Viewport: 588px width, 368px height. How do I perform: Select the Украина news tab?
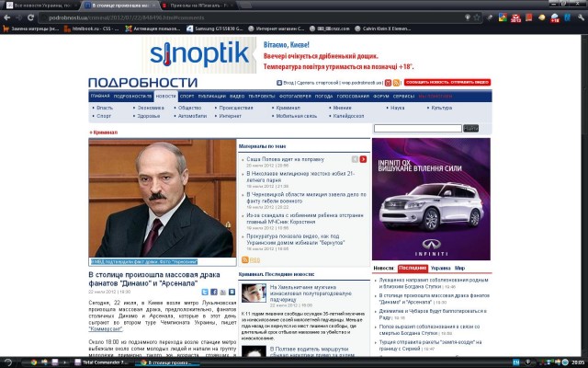tap(440, 268)
